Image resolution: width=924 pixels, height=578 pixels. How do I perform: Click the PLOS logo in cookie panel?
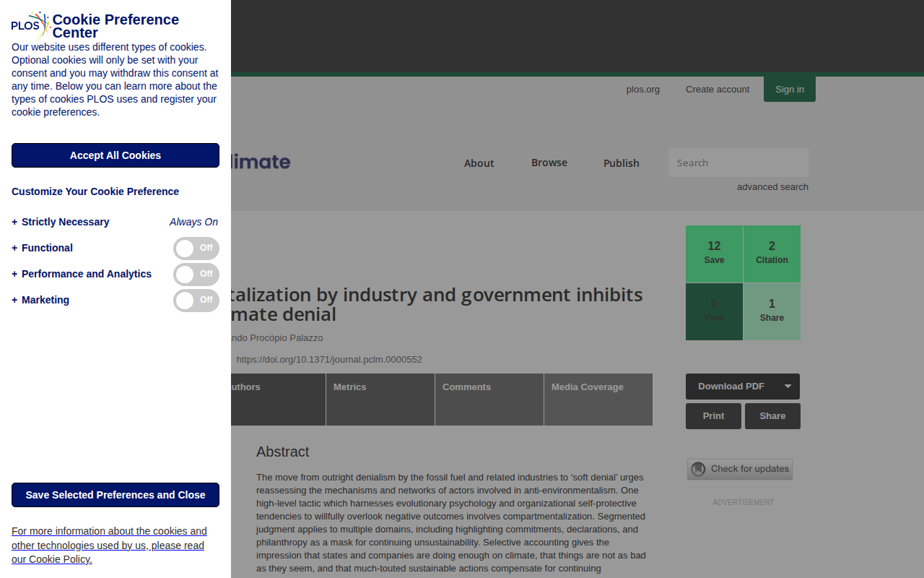[31, 26]
